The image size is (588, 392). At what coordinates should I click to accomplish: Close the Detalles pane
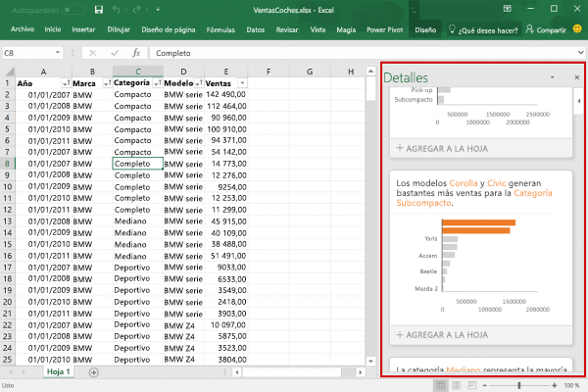[x=577, y=77]
